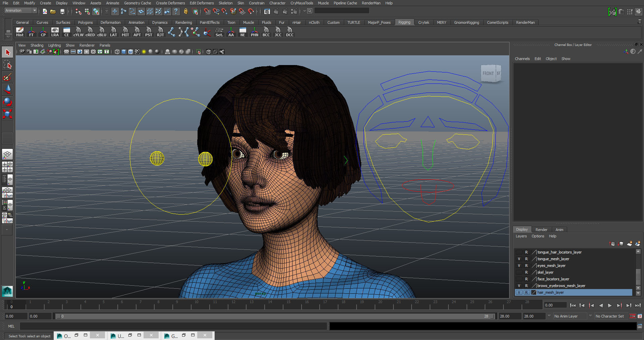Toggle visibility of eyes_mesh_layer
644x340 pixels.
tap(519, 266)
